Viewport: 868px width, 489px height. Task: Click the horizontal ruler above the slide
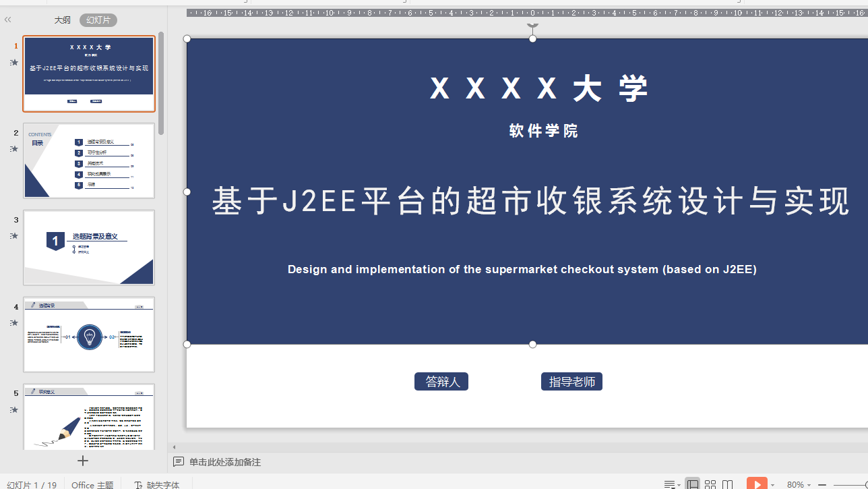click(x=527, y=12)
